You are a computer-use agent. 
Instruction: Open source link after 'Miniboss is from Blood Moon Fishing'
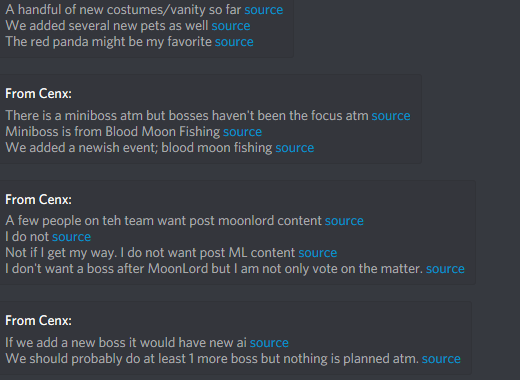(x=242, y=132)
